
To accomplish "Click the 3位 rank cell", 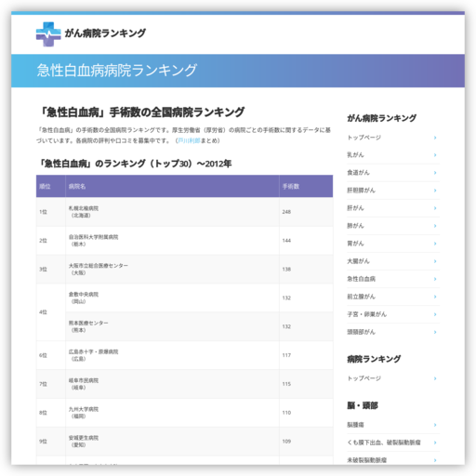I will coord(51,270).
